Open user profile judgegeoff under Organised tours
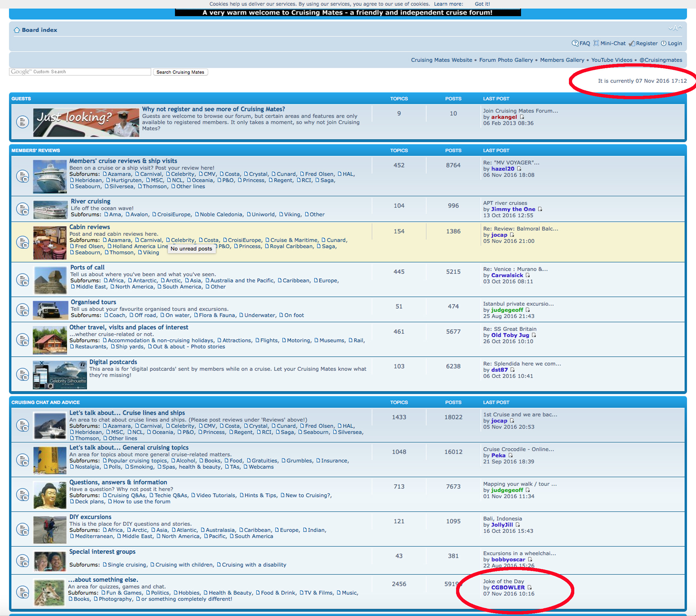 tap(507, 310)
